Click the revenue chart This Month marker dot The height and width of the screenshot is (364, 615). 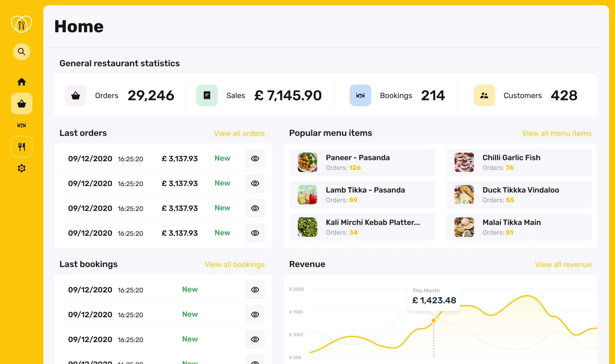coord(434,321)
